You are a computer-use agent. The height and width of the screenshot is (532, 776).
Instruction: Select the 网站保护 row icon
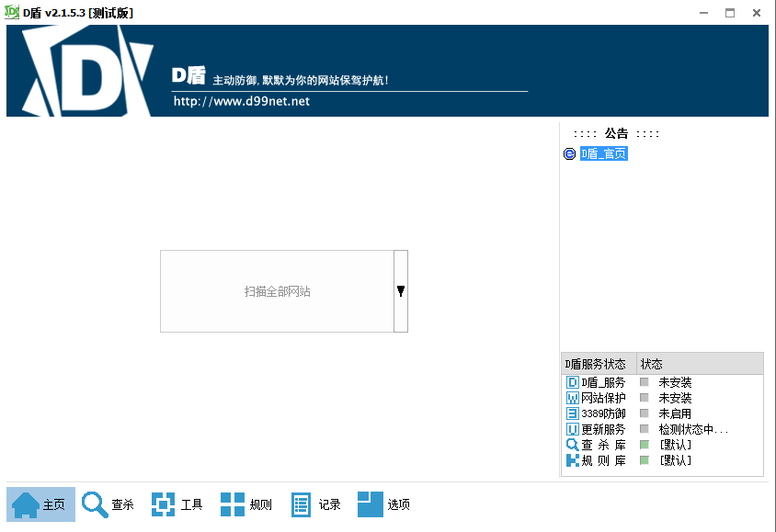(573, 398)
